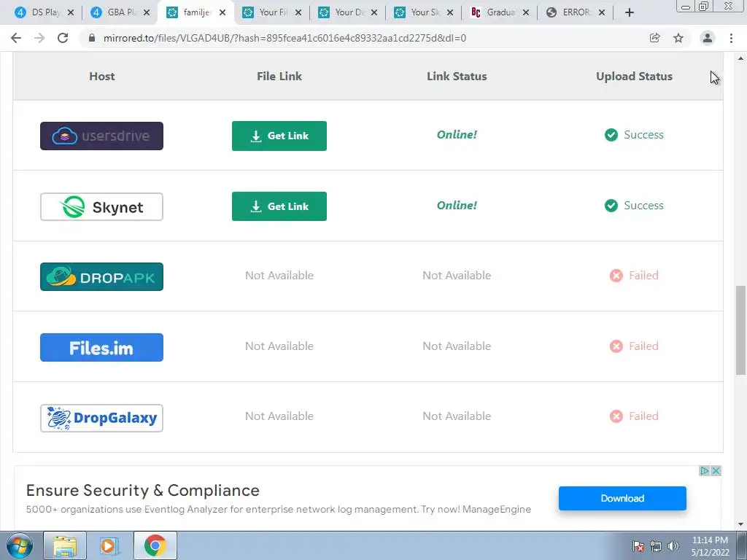Click the network tray icon
Image resolution: width=747 pixels, height=560 pixels.
656,546
